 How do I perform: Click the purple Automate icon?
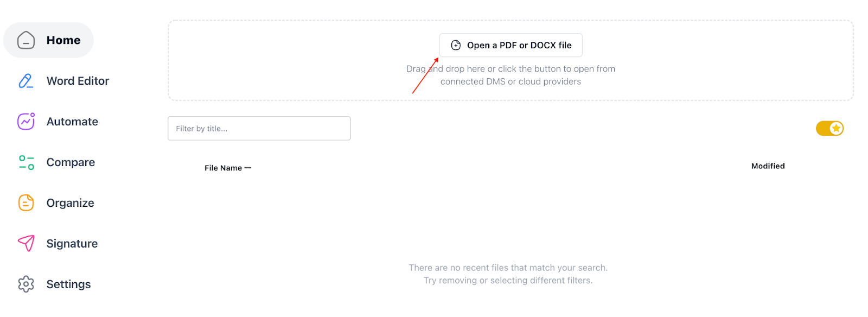[x=26, y=122]
